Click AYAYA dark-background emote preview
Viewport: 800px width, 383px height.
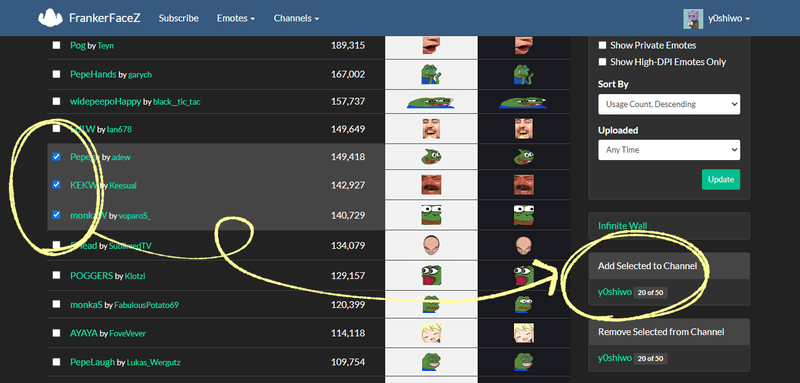[523, 333]
